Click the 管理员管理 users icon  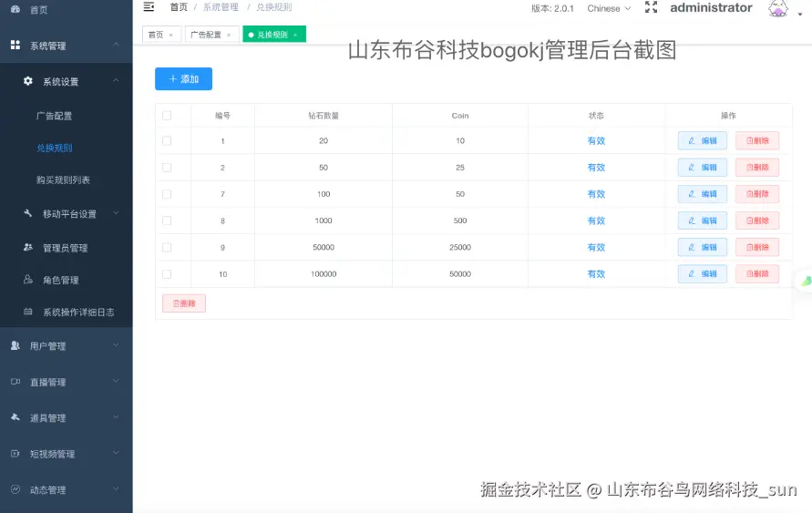tap(28, 247)
